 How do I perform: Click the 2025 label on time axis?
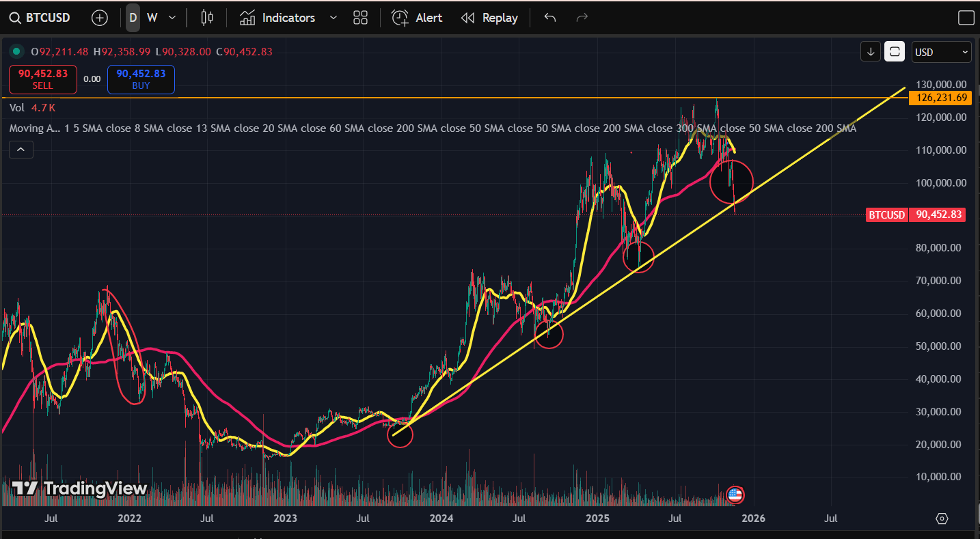point(597,519)
